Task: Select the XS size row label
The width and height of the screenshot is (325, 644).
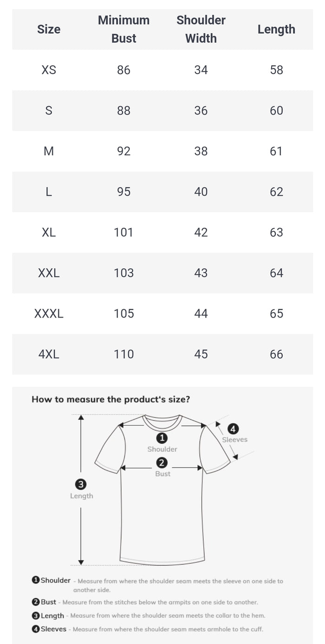Action: [x=49, y=70]
